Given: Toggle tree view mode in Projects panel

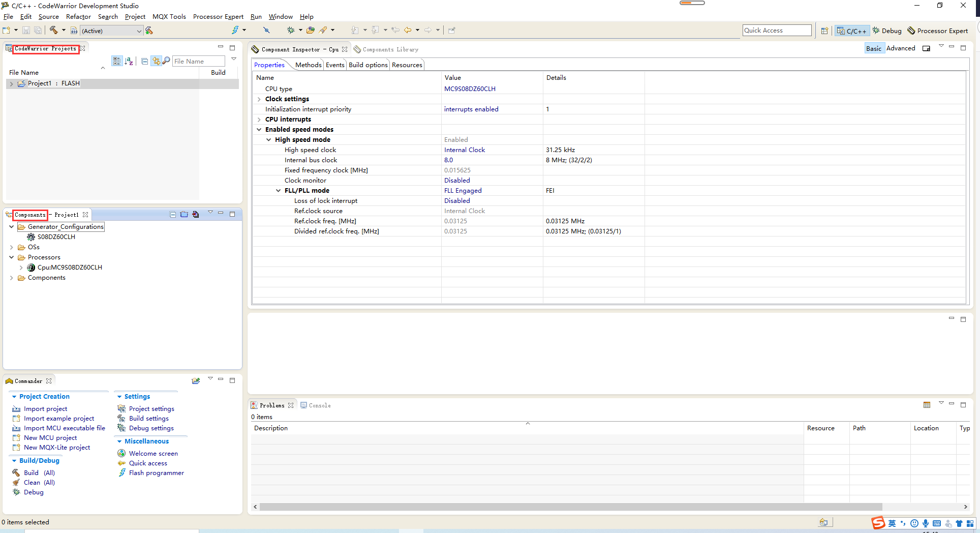Looking at the screenshot, I should tap(117, 61).
